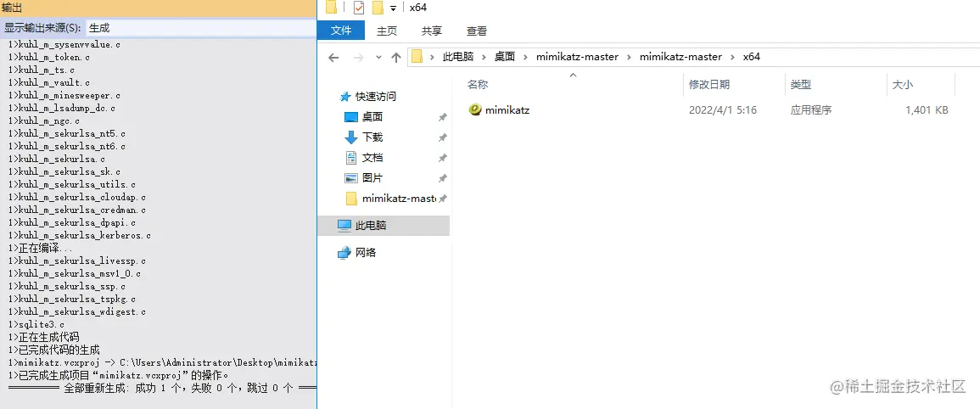Click the pin icon beside 图片
The height and width of the screenshot is (409, 980).
point(443,179)
